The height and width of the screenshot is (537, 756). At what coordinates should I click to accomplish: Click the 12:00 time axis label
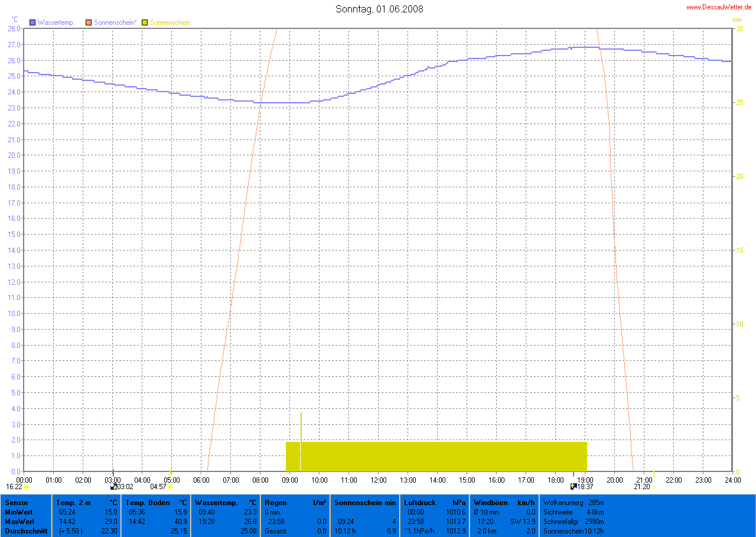pyautogui.click(x=378, y=480)
